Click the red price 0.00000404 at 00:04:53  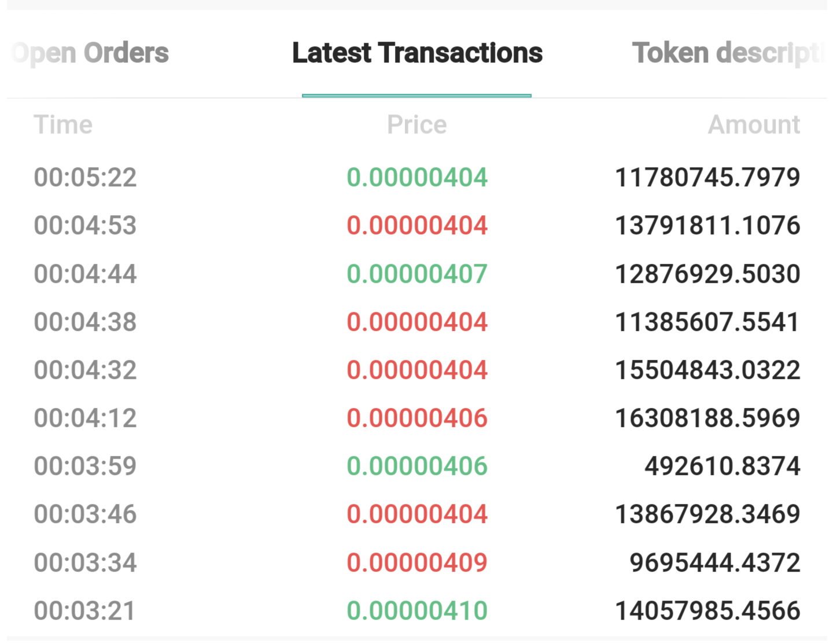pos(418,225)
